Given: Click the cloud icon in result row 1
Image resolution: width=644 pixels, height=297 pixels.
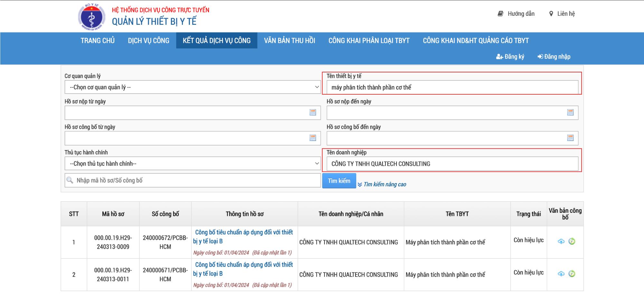Looking at the screenshot, I should tap(561, 241).
